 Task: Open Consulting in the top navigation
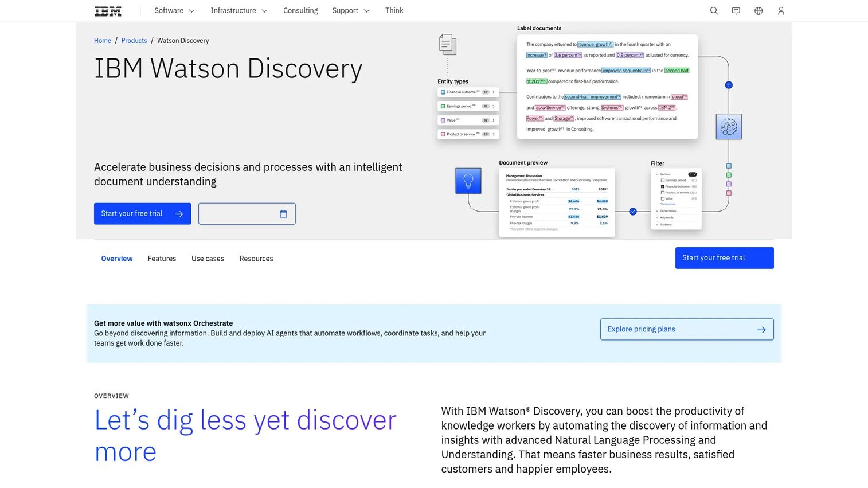pos(300,11)
